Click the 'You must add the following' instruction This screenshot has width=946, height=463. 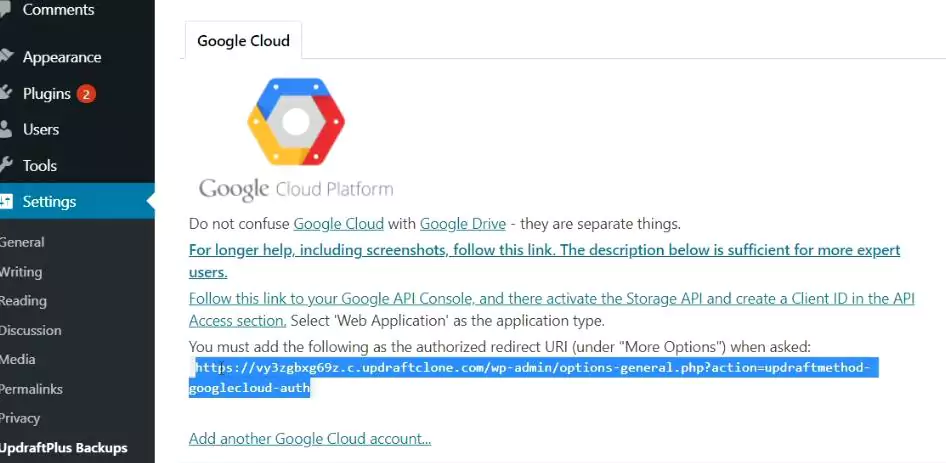[500, 346]
